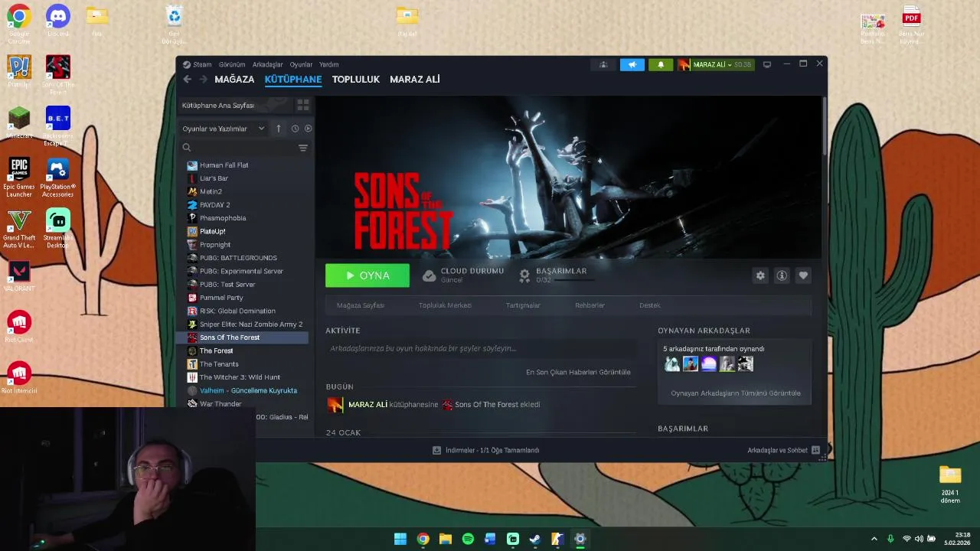
Task: Open Rehberler link
Action: coord(590,305)
